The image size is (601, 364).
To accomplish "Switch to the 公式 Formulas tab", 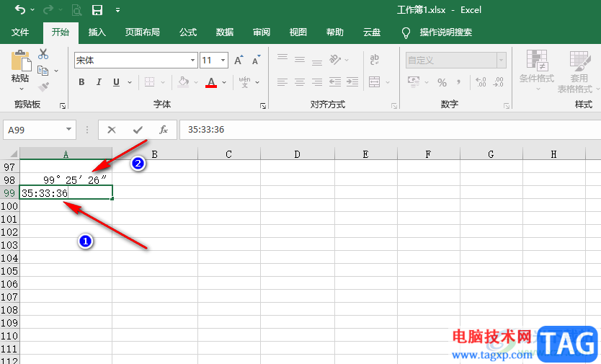I will pyautogui.click(x=188, y=32).
